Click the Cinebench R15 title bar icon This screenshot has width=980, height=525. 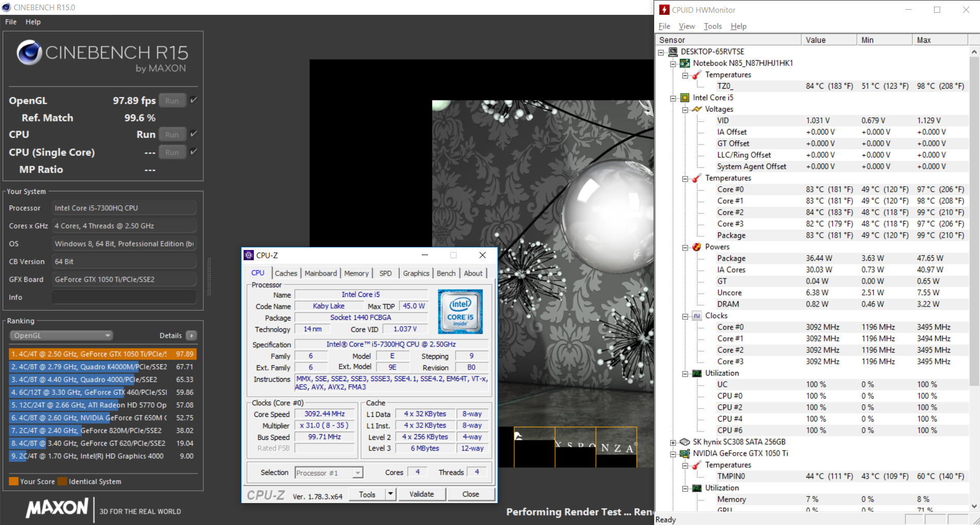(7, 7)
